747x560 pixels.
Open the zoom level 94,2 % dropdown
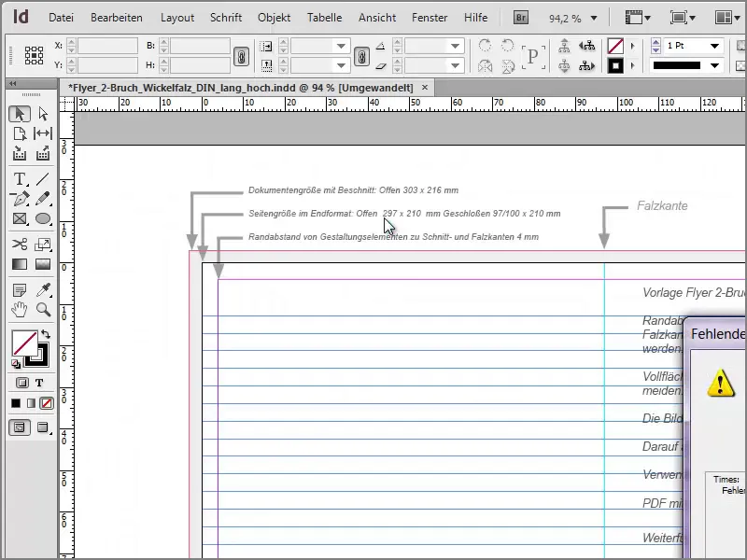pyautogui.click(x=594, y=18)
